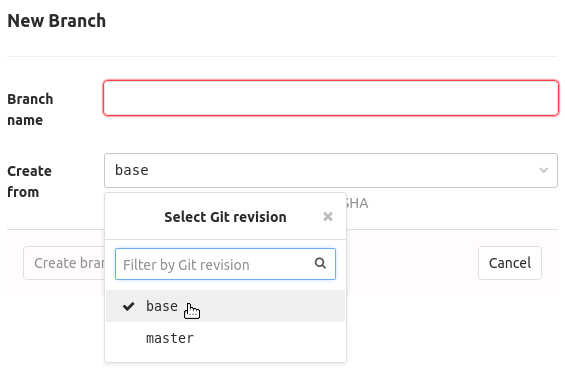
Task: Click the Select Git revision title
Action: tap(225, 217)
